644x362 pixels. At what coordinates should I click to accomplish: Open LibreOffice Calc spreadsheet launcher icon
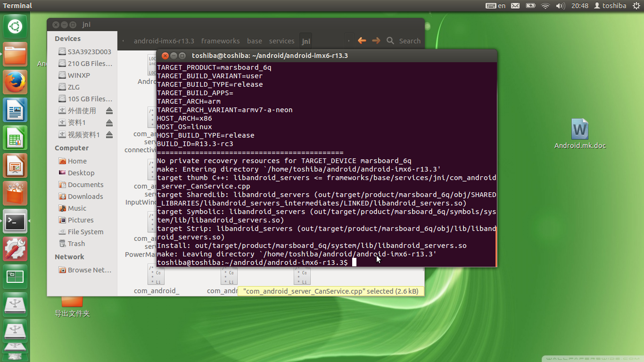[x=15, y=138]
